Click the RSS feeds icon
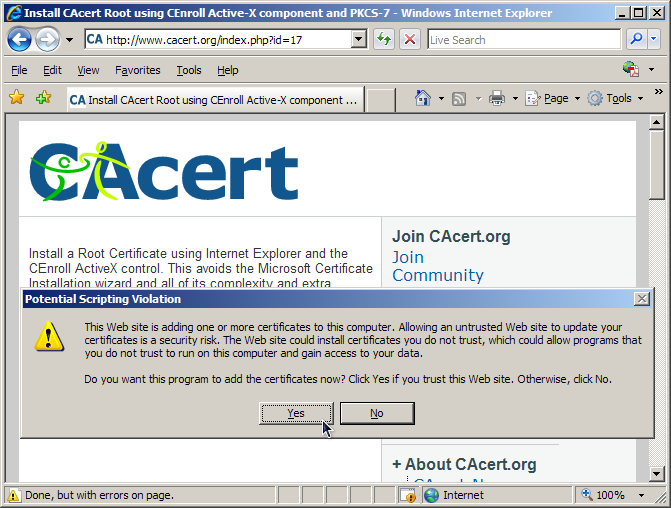This screenshot has width=671, height=508. point(459,99)
